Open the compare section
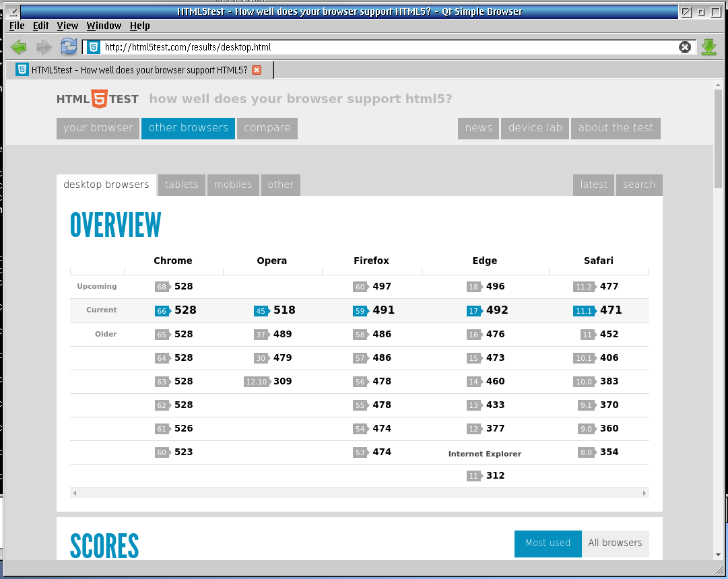 (267, 128)
